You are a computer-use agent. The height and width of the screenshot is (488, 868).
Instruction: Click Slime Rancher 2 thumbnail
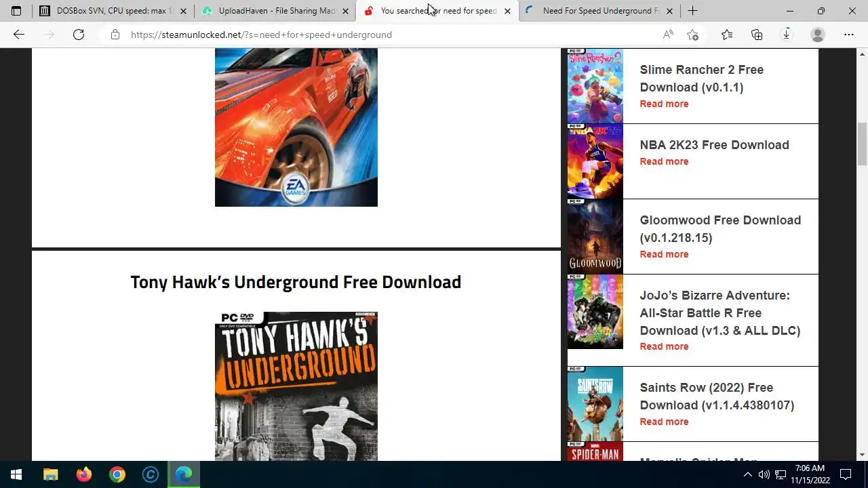pos(595,86)
